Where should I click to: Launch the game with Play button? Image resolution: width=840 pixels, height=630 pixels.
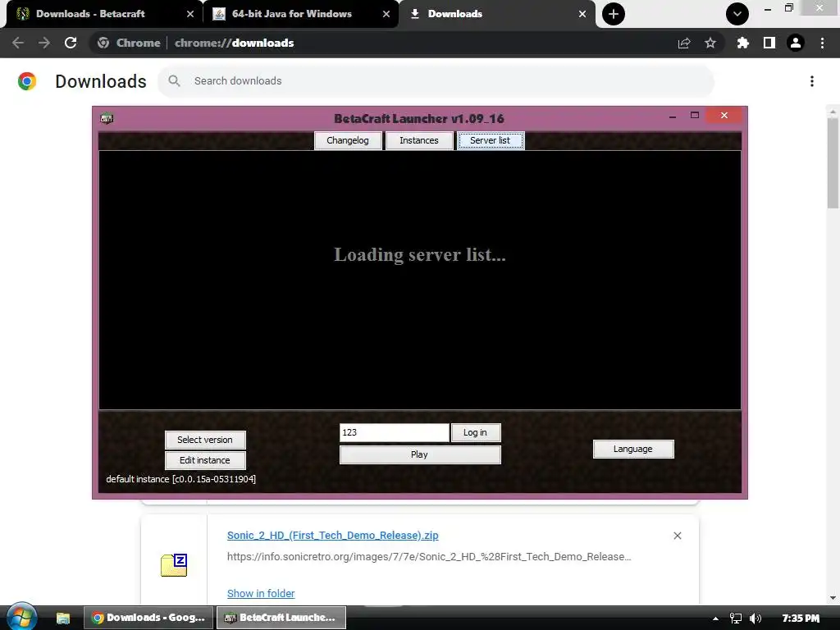click(x=420, y=454)
